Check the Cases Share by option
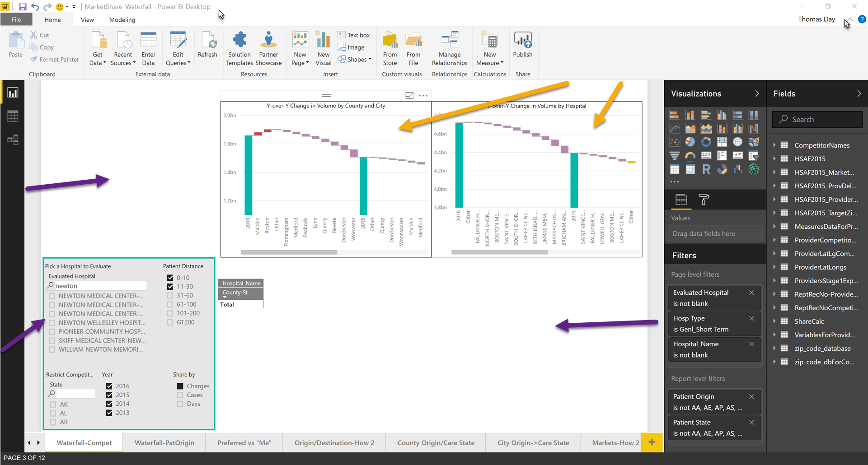 pyautogui.click(x=180, y=395)
